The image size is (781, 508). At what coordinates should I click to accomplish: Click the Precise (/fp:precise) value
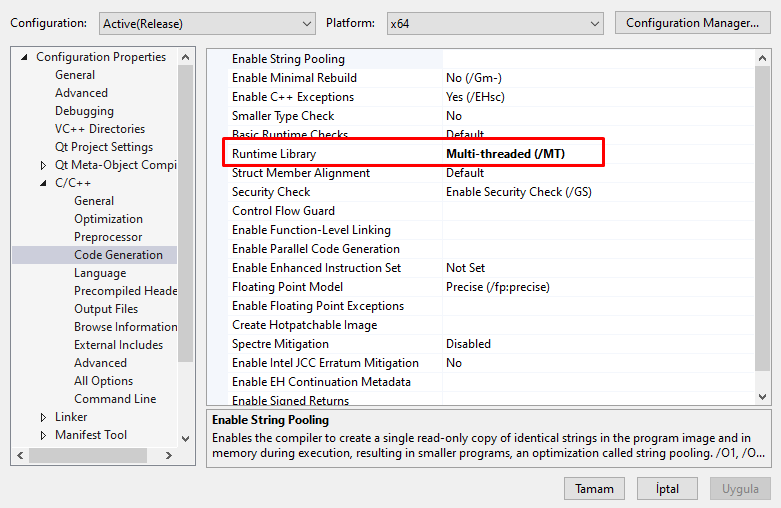pyautogui.click(x=498, y=287)
